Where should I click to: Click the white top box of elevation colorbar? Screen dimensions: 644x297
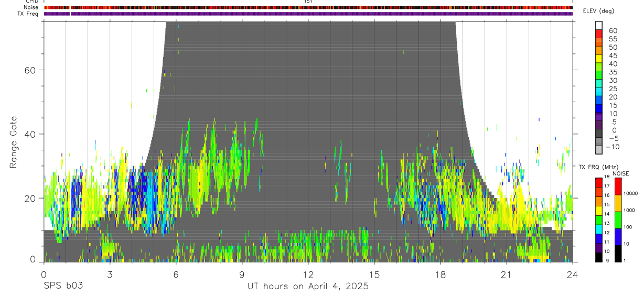(599, 25)
